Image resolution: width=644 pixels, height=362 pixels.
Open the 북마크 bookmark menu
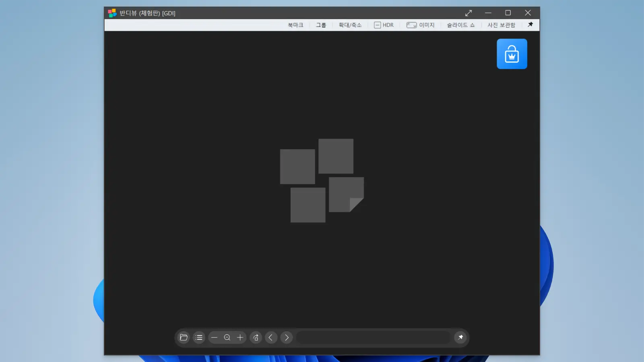[x=295, y=25]
